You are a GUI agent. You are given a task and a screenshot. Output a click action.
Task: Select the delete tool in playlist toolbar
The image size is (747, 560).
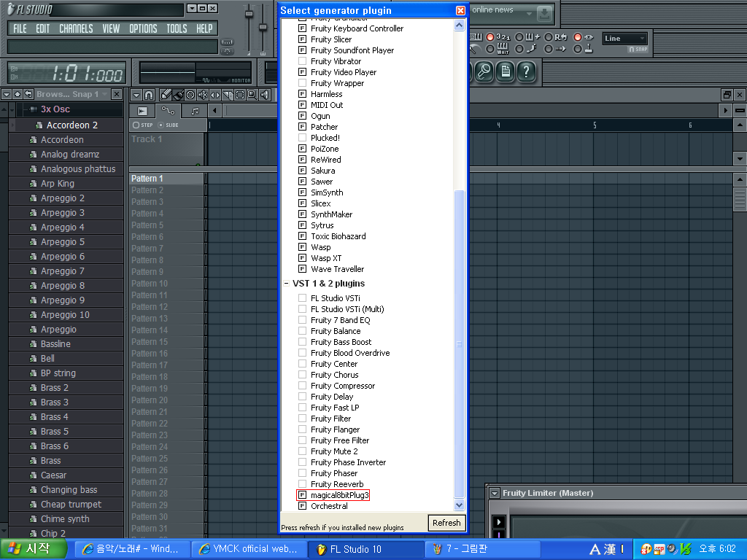pos(190,95)
